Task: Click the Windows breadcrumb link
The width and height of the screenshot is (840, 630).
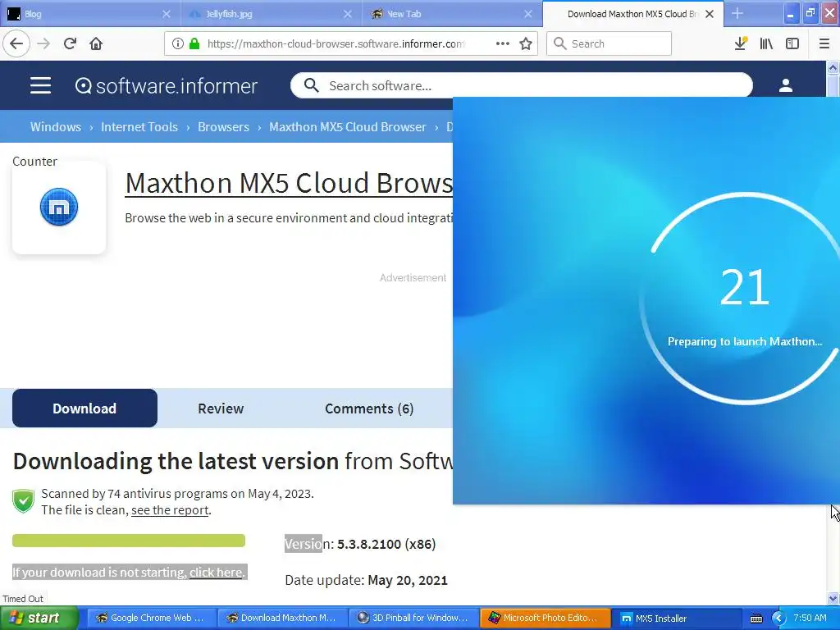Action: 56,127
